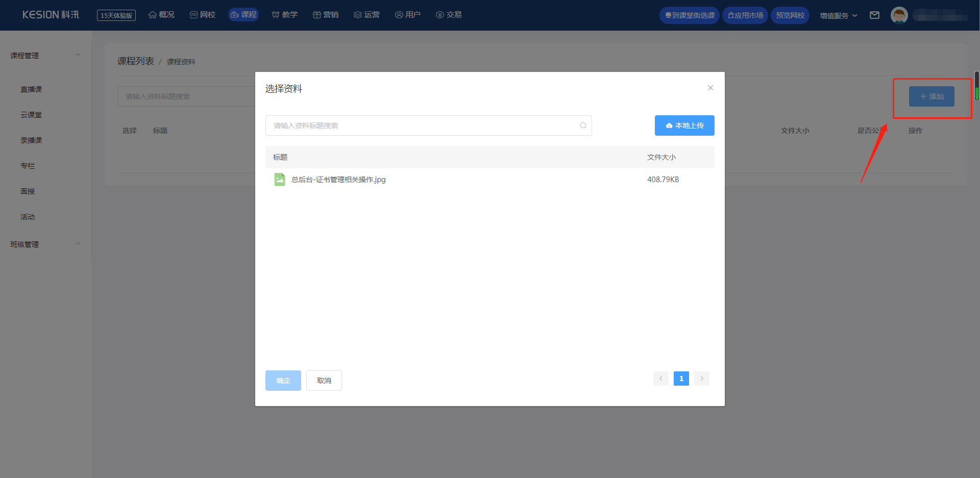Viewport: 980px width, 478px height.
Task: Collapse the 班级管理 sidebar section
Action: (78, 244)
